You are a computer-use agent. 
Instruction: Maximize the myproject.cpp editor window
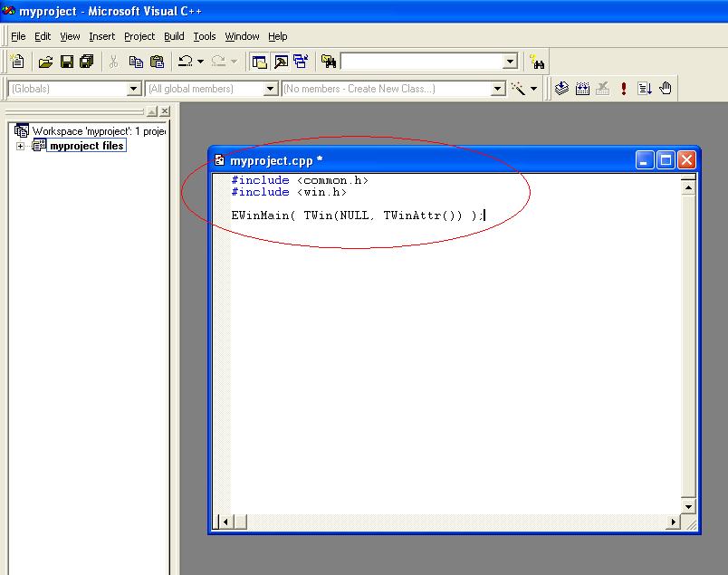pyautogui.click(x=666, y=160)
